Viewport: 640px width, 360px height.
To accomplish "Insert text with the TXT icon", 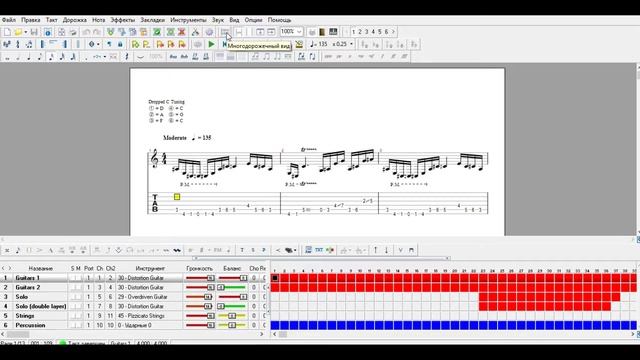I will 319,250.
